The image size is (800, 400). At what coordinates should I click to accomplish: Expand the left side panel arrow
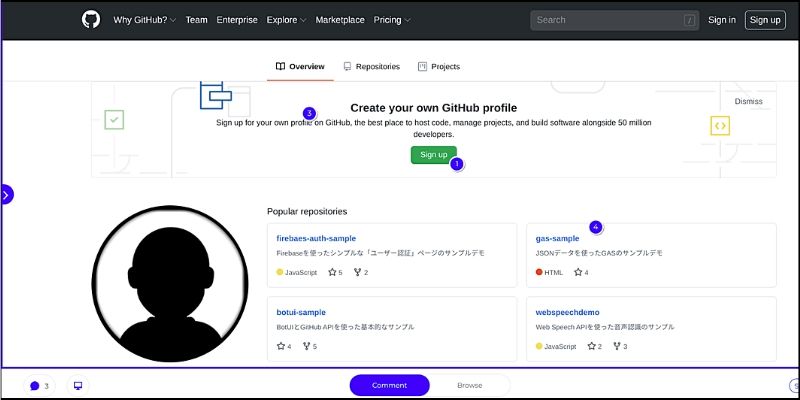6,194
